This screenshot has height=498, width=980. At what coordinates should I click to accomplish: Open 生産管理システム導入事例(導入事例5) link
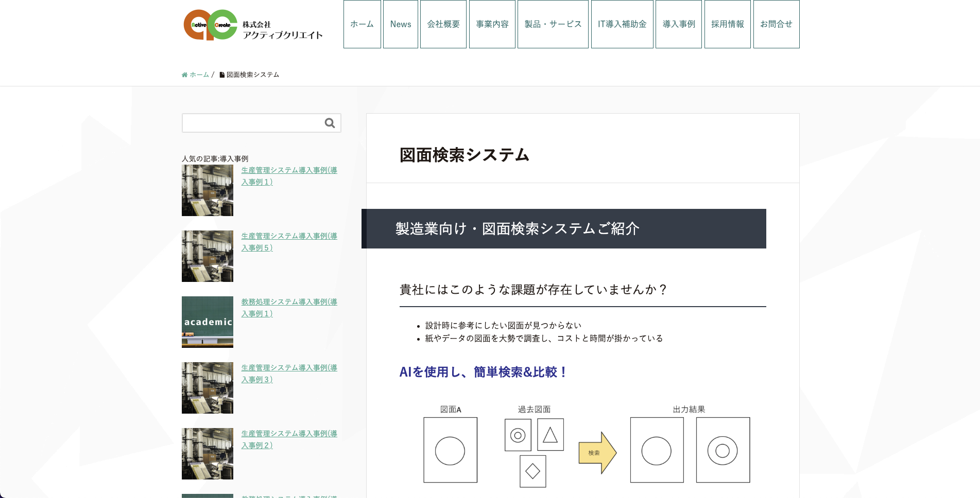tap(289, 242)
